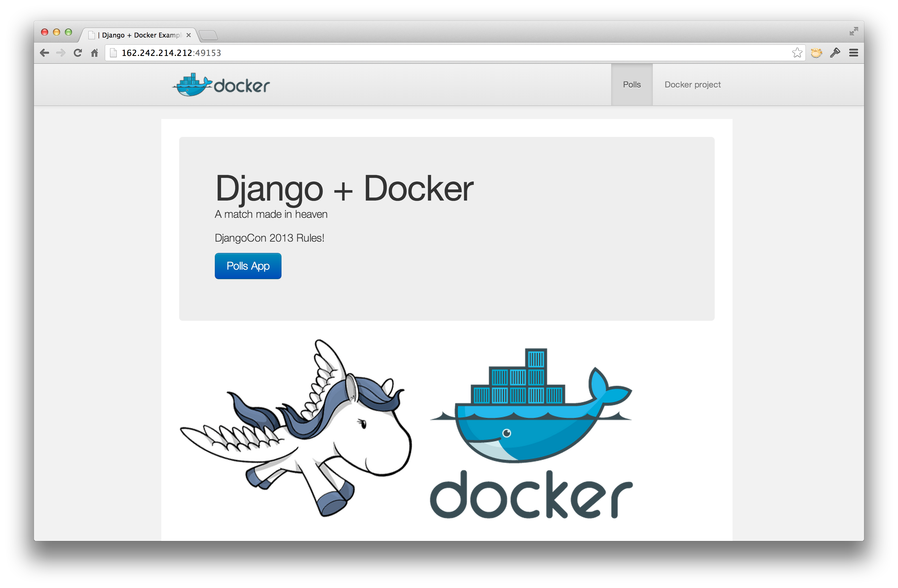
Task: Click the forward navigation arrow
Action: coord(61,53)
